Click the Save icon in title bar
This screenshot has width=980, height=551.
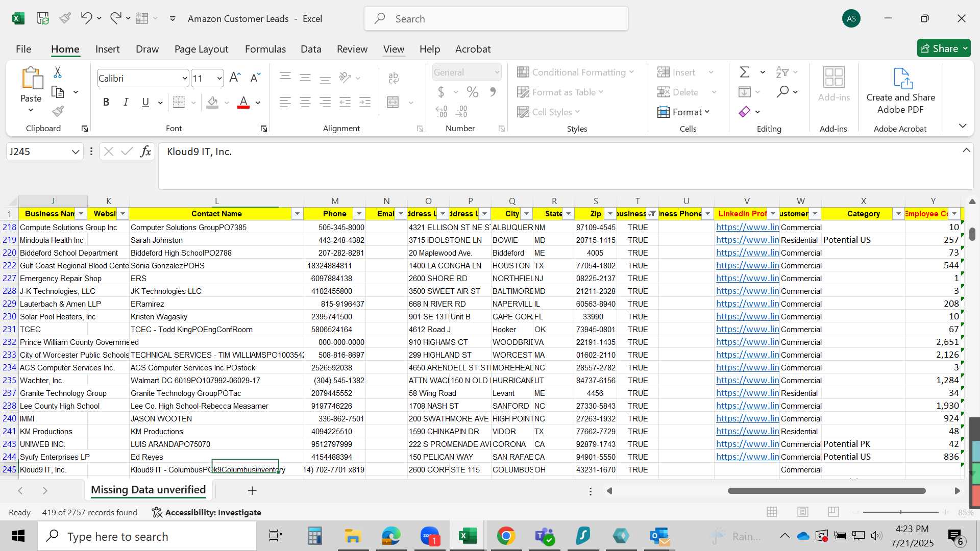[x=43, y=18]
